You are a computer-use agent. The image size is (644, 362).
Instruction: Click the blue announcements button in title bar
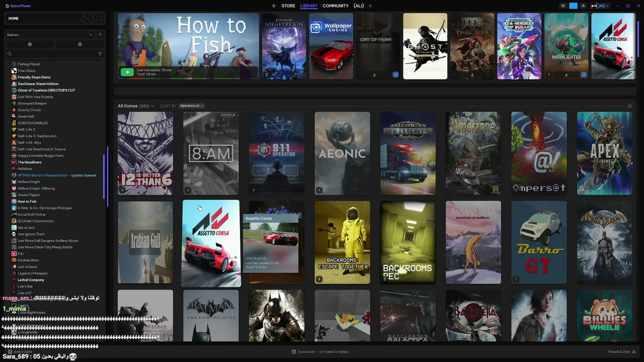coord(573,6)
